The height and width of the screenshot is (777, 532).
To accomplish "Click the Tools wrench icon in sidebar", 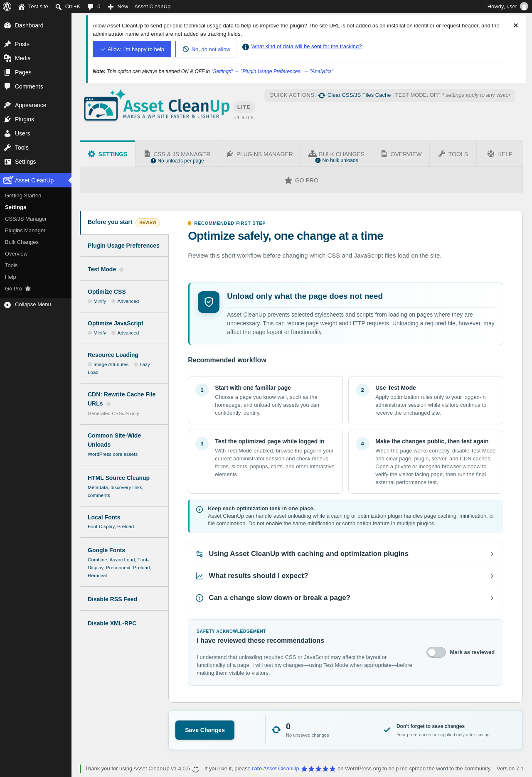I will tap(7, 148).
